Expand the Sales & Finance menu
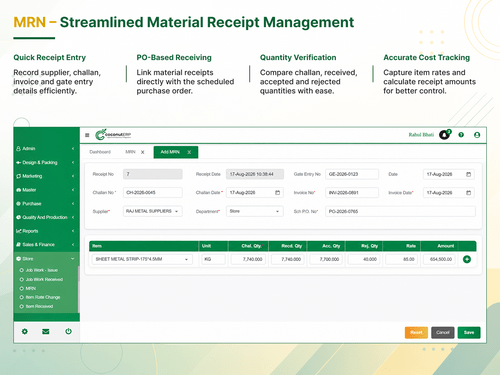The height and width of the screenshot is (375, 500). [46, 244]
